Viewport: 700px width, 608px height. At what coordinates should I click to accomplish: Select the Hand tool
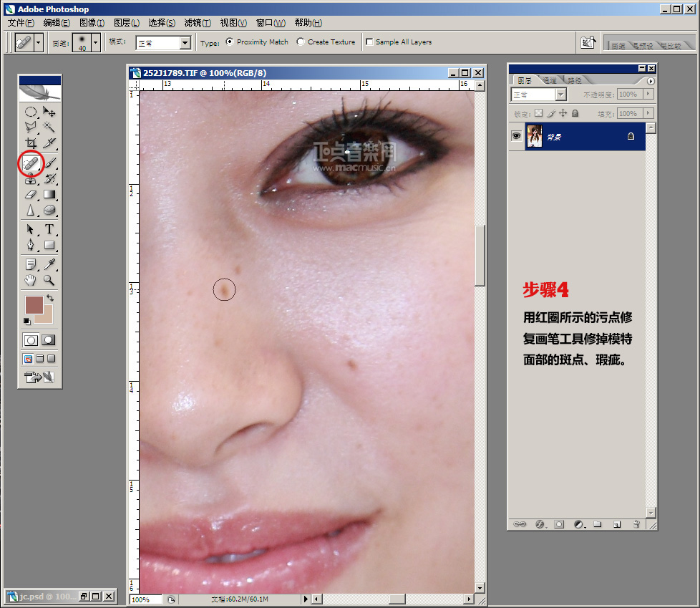pyautogui.click(x=31, y=280)
